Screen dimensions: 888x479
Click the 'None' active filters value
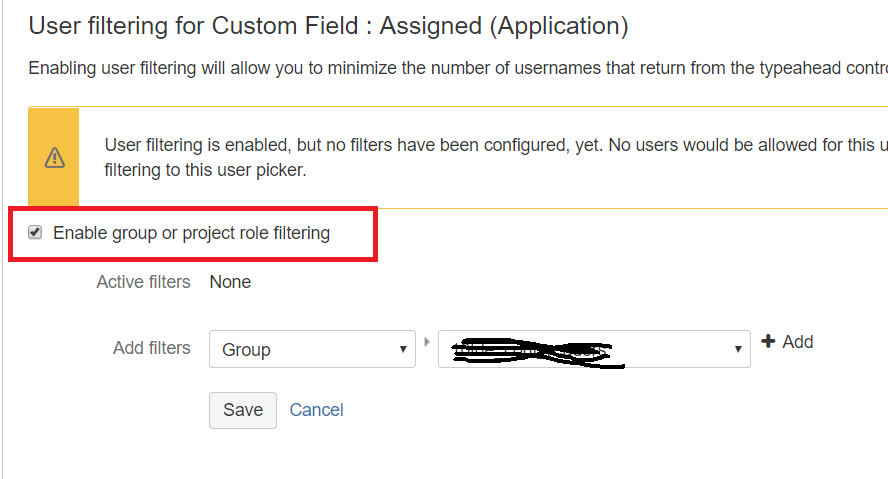[x=230, y=282]
